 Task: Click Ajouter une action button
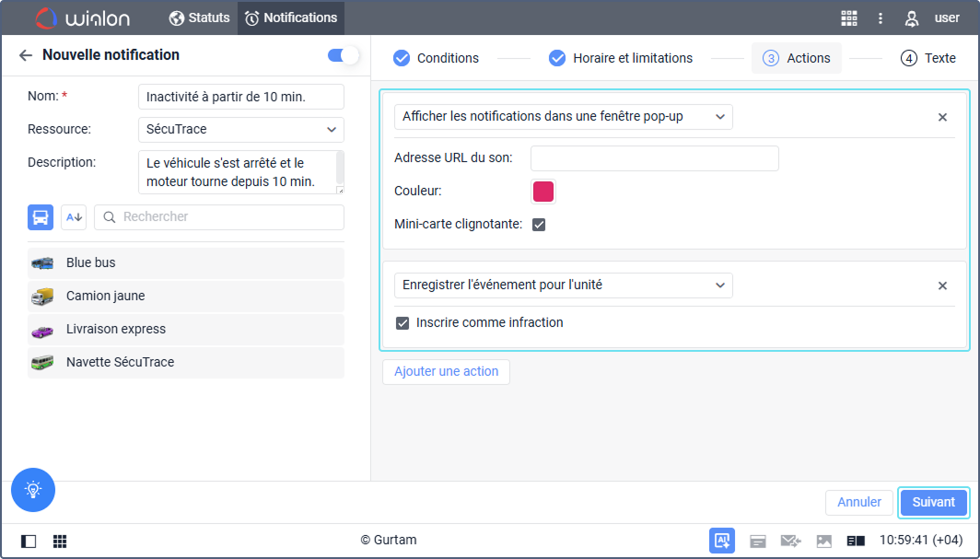click(x=446, y=371)
